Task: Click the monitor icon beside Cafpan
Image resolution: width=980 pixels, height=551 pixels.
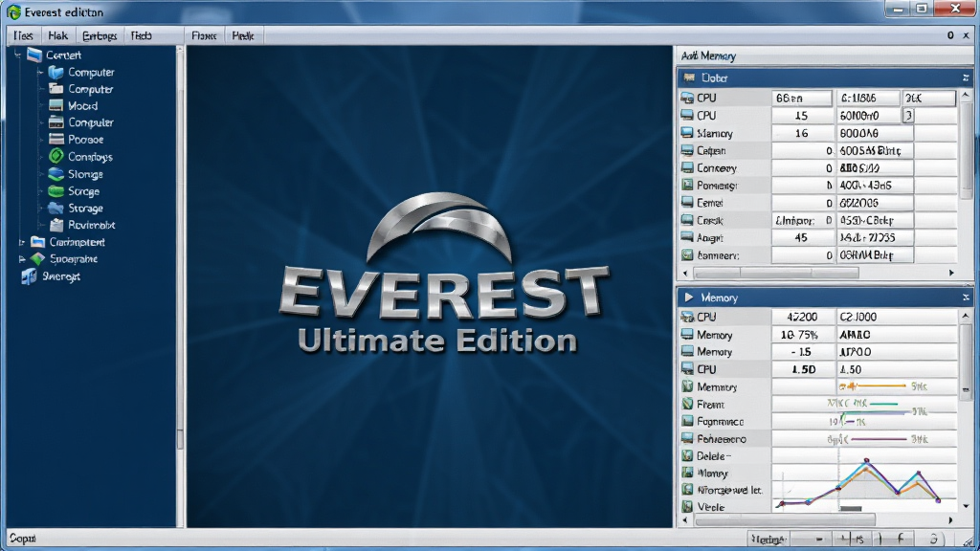Action: 687,150
